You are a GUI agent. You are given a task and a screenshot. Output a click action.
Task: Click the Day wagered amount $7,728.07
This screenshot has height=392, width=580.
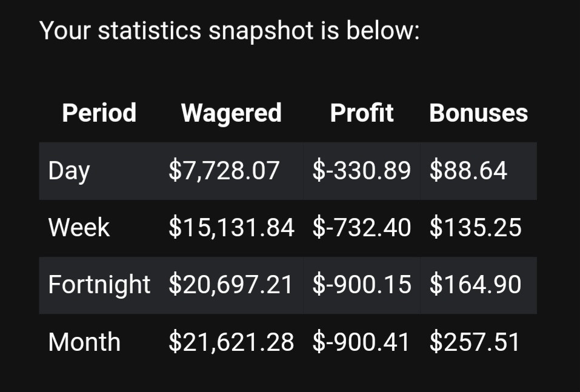(224, 171)
